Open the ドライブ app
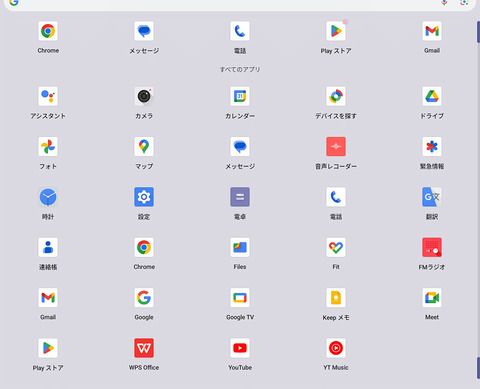The width and height of the screenshot is (480, 389). pos(432,96)
